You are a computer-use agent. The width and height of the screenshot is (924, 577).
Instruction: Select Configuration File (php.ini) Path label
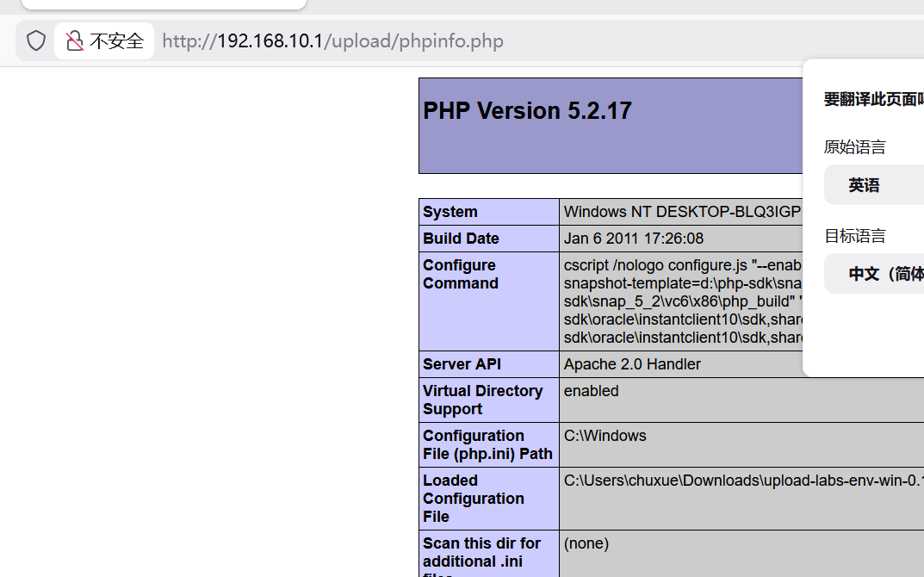point(487,444)
